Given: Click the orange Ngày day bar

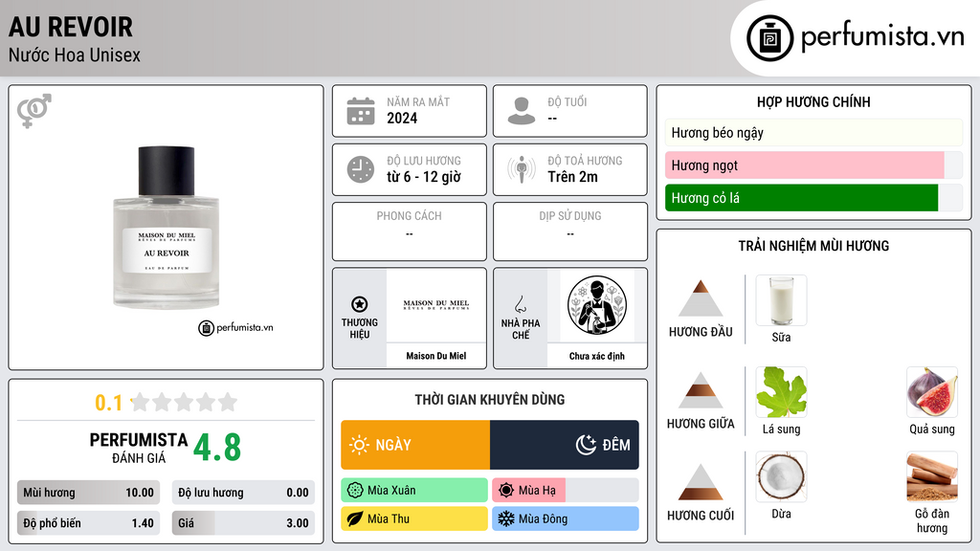Looking at the screenshot, I should coord(415,445).
